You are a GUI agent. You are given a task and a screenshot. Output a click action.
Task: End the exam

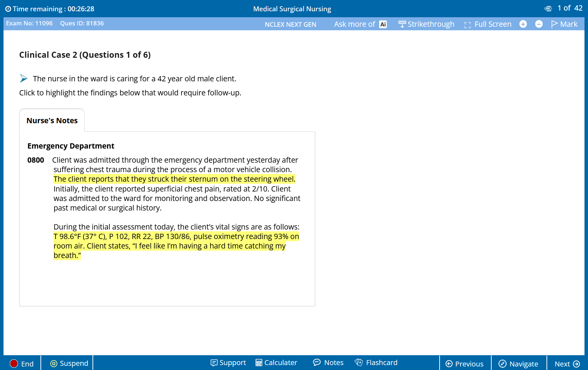pos(21,364)
